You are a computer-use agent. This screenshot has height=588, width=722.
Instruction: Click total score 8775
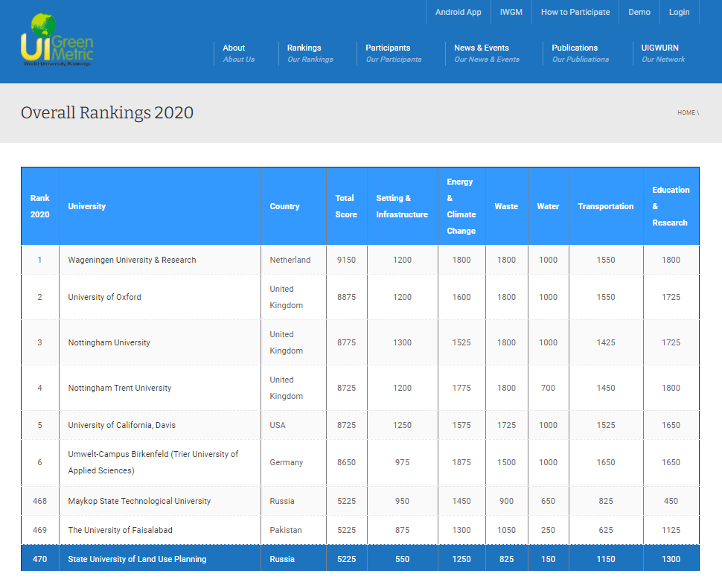click(347, 342)
